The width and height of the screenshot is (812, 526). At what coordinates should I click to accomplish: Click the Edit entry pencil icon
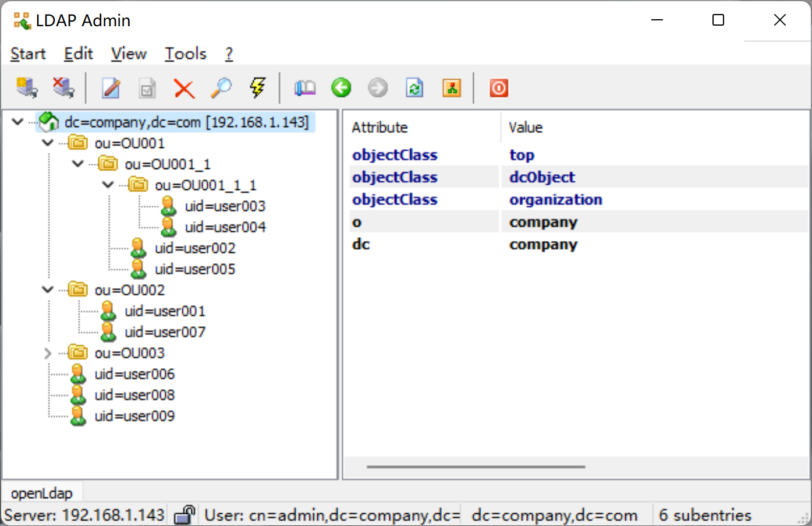coord(111,88)
